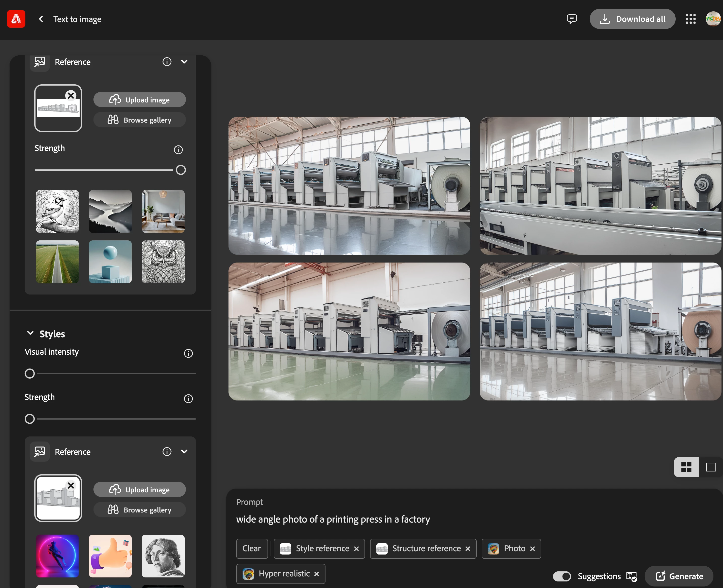Go back with the arrow beside Text to image
Viewport: 723px width, 588px height.
pos(41,19)
